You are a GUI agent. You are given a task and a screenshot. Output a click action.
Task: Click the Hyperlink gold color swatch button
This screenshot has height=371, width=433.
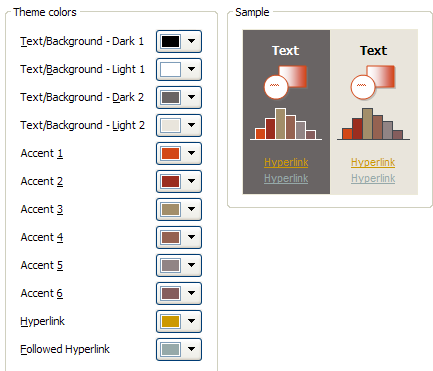[179, 321]
